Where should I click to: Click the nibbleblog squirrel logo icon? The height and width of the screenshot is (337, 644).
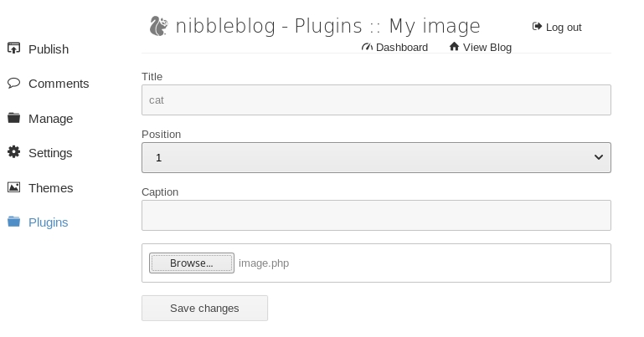coord(158,27)
